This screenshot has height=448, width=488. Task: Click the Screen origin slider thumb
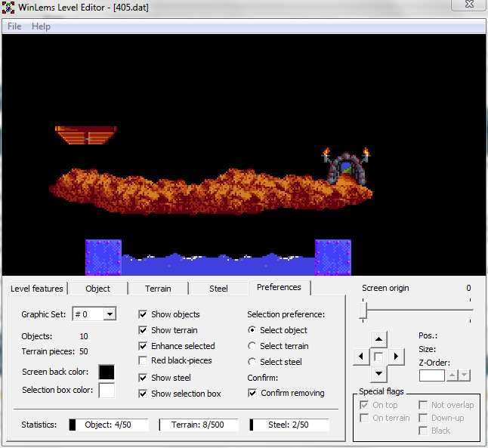(x=363, y=310)
